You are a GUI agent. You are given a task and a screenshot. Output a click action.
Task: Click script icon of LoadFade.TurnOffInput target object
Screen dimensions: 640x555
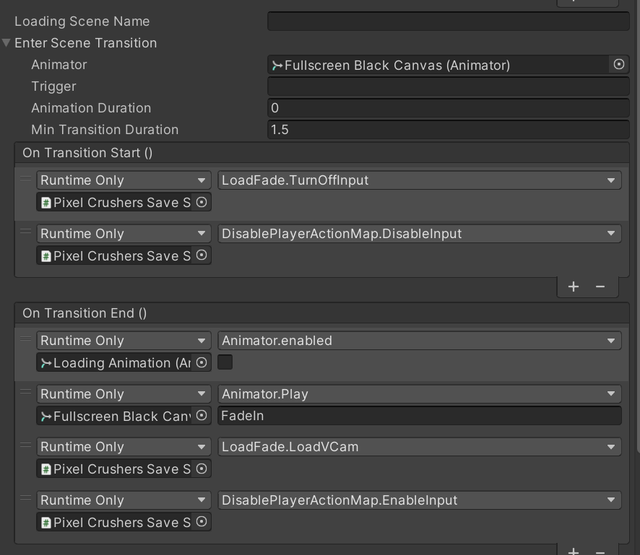46,202
